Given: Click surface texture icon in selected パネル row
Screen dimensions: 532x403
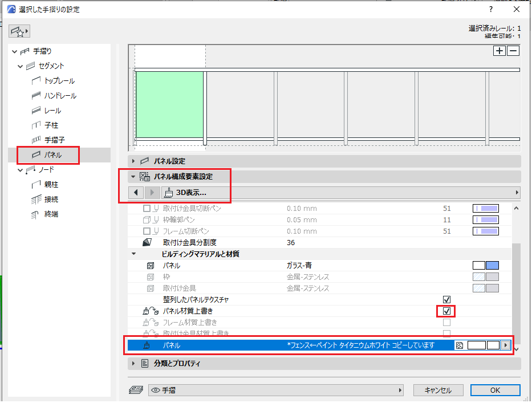Looking at the screenshot, I should pyautogui.click(x=460, y=345).
